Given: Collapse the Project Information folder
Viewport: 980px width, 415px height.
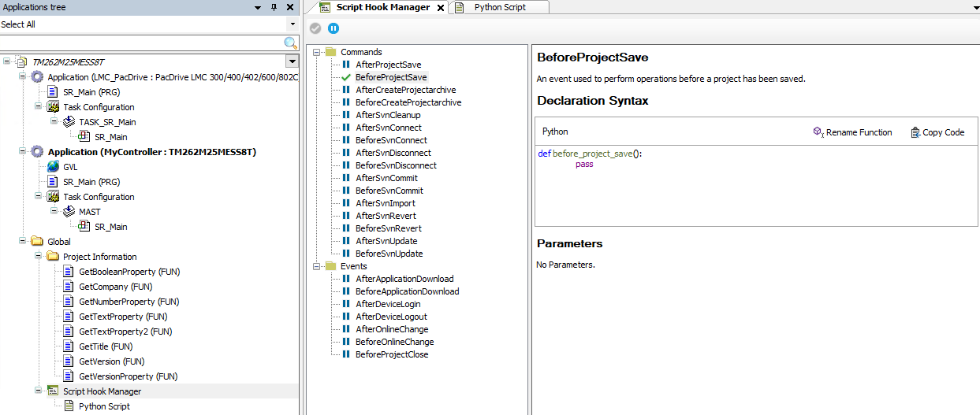Looking at the screenshot, I should (x=39, y=257).
